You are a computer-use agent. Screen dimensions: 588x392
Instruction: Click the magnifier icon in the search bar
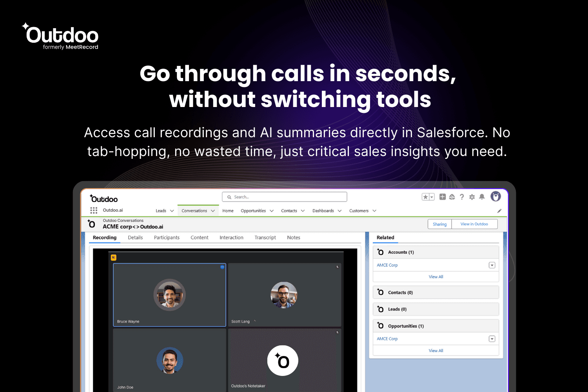[x=229, y=197]
